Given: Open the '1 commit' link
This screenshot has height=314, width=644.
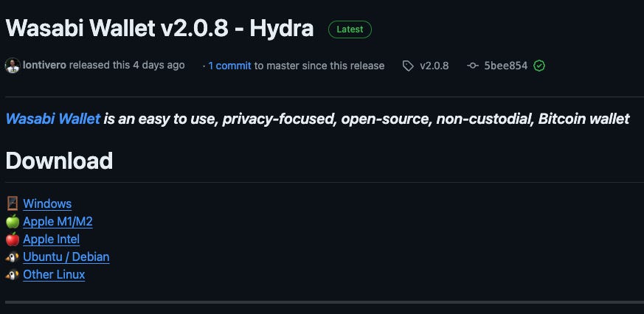Looking at the screenshot, I should pyautogui.click(x=229, y=66).
